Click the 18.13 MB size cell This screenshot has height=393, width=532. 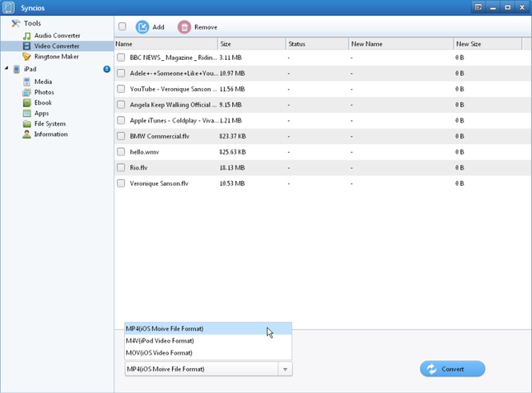tap(232, 167)
